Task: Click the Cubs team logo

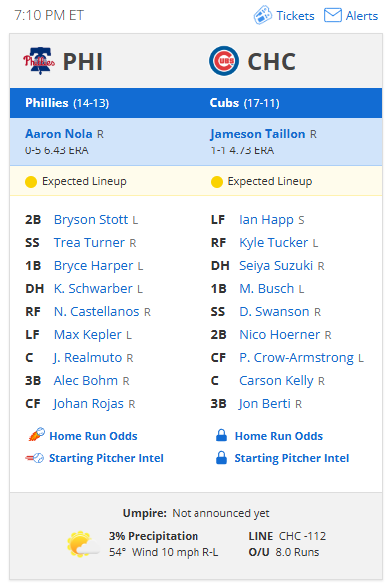Action: coord(224,61)
